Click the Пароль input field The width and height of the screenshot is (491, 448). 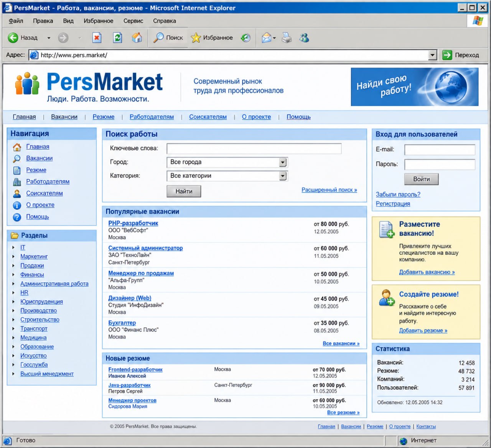pyautogui.click(x=440, y=164)
